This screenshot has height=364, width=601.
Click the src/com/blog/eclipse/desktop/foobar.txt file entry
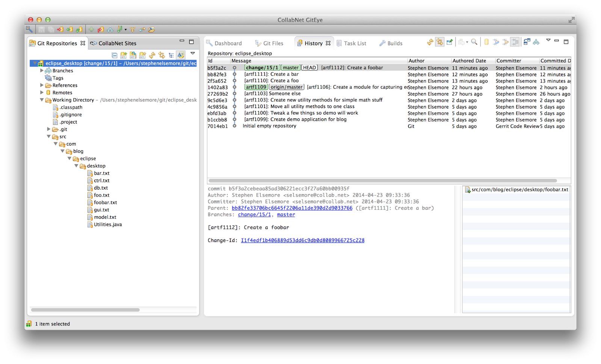516,190
